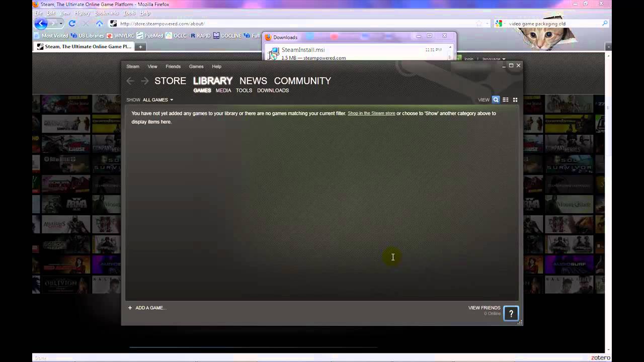Open Firefox Edit menu
The width and height of the screenshot is (644, 362).
(x=51, y=13)
